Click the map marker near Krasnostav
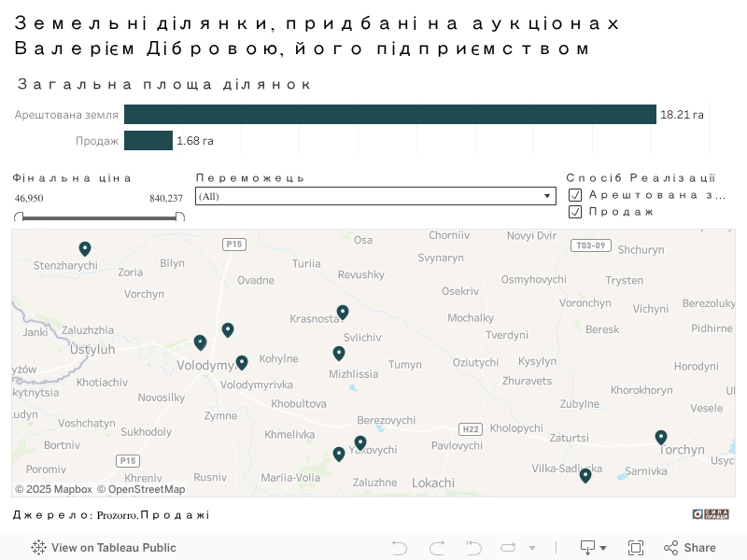Image resolution: width=747 pixels, height=560 pixels. click(342, 313)
